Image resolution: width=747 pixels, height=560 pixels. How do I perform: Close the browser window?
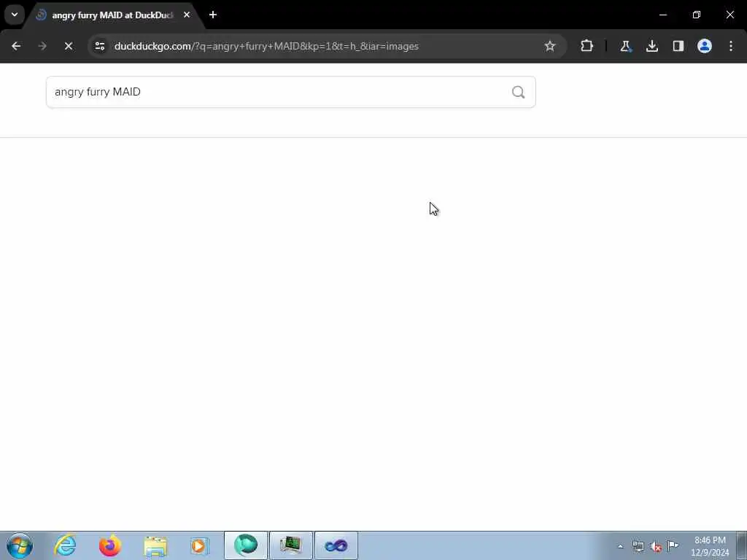tap(729, 15)
